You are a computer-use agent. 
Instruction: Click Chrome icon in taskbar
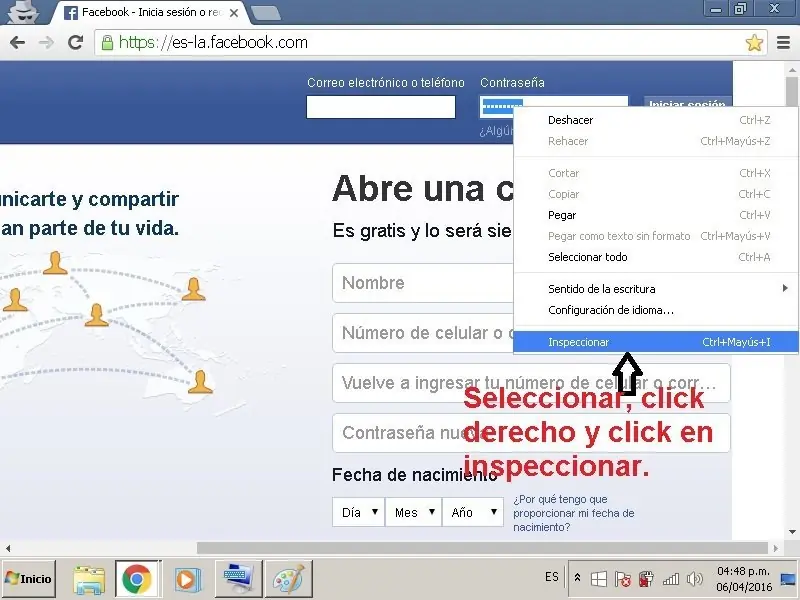click(x=136, y=579)
